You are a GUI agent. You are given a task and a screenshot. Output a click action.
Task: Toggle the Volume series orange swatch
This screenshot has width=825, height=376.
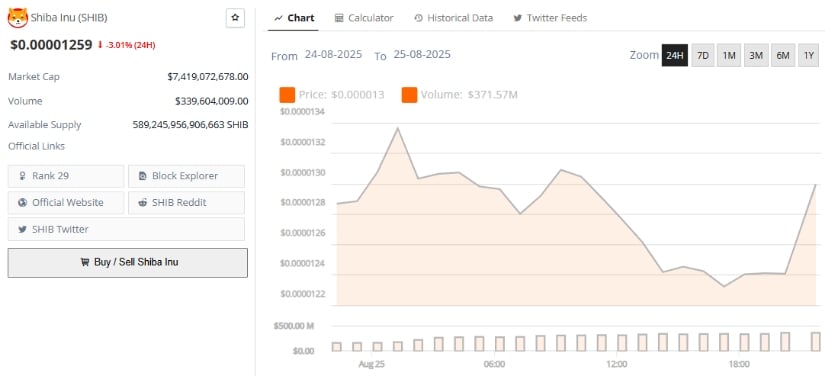(409, 95)
